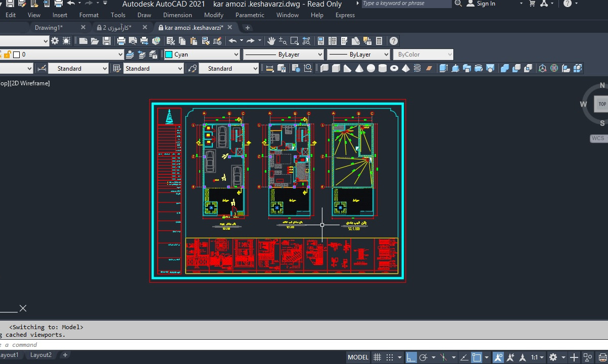608x364 pixels.
Task: Select the Pyramid solid tool
Action: pyautogui.click(x=406, y=68)
